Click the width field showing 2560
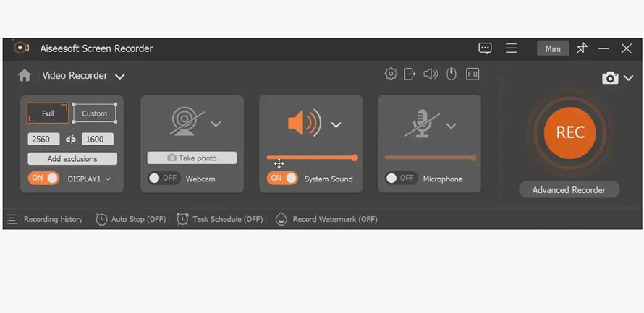 point(43,139)
